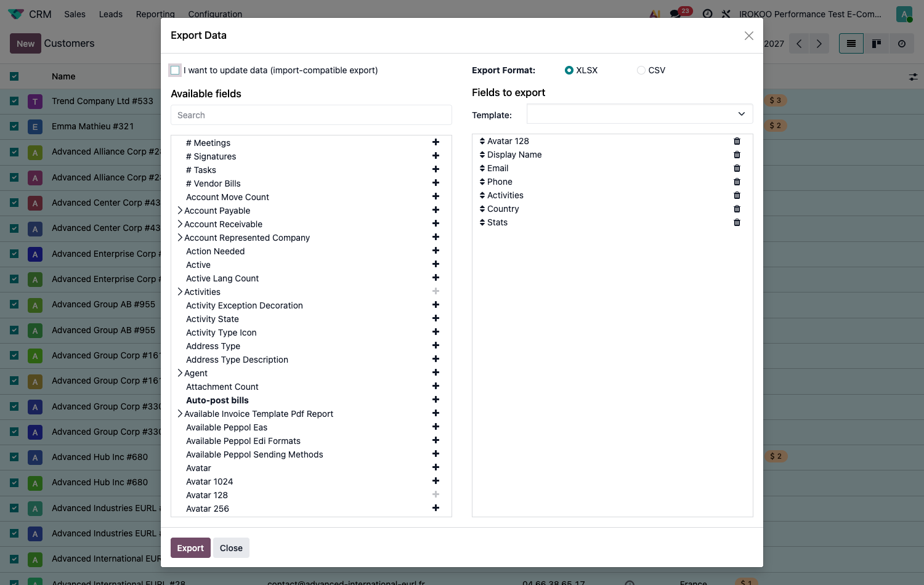The image size is (924, 585).
Task: Remove Avatar 128 from fields to export
Action: (737, 141)
